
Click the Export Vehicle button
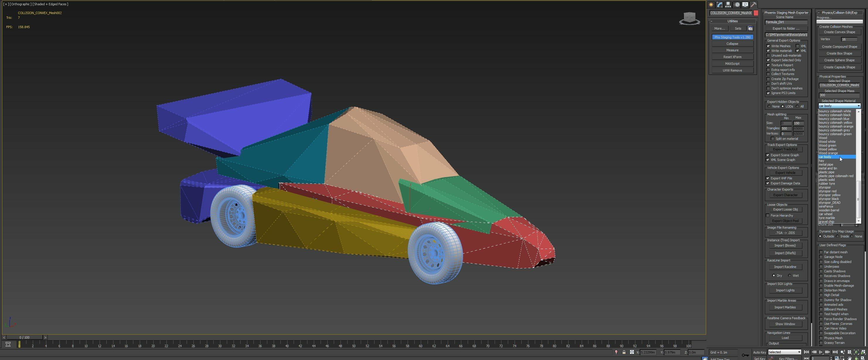coord(785,173)
